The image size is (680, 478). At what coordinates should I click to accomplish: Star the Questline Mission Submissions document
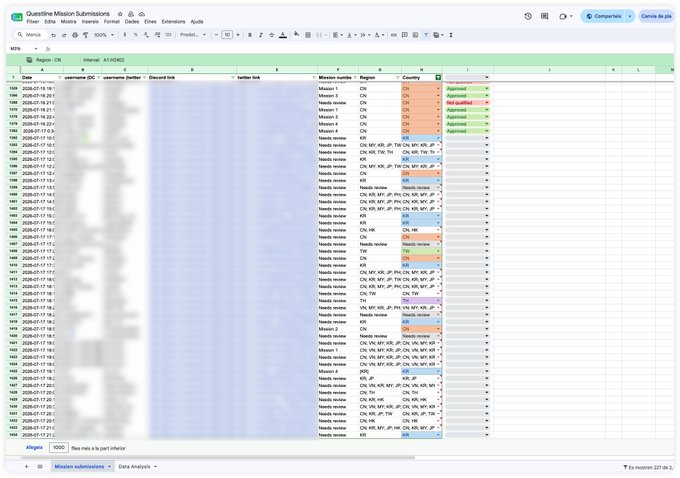click(x=120, y=14)
